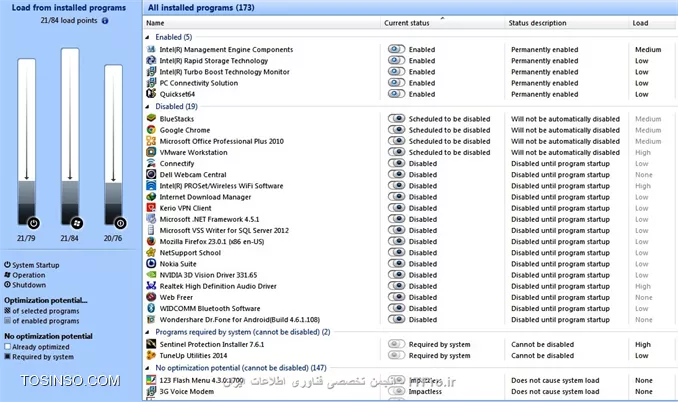Click the NVIDIA 3D Vision Driver icon
Viewport: 678px width, 402px height.
(151, 275)
